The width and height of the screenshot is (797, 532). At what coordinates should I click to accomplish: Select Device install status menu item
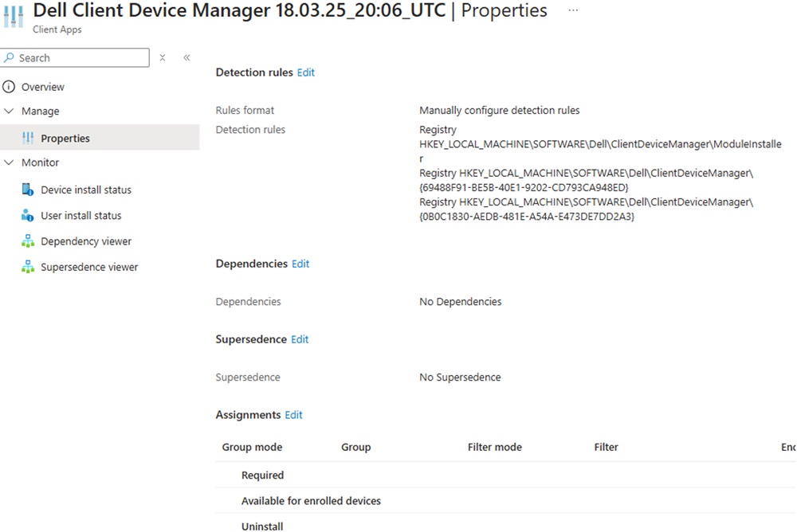(x=86, y=190)
